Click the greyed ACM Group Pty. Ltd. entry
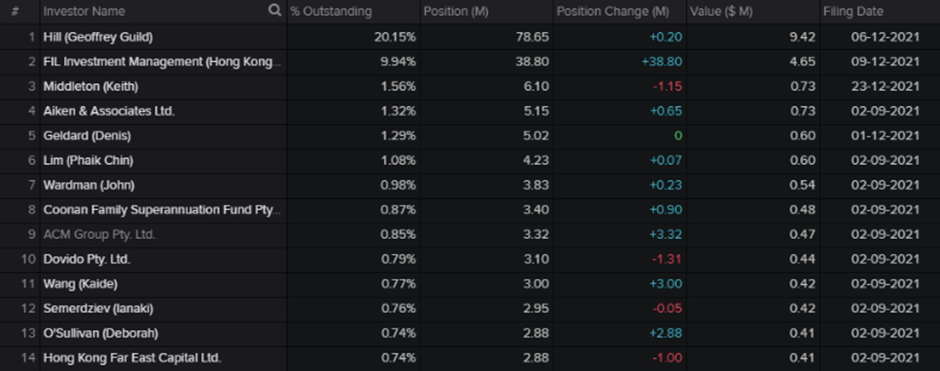This screenshot has width=940, height=371. pos(99,234)
